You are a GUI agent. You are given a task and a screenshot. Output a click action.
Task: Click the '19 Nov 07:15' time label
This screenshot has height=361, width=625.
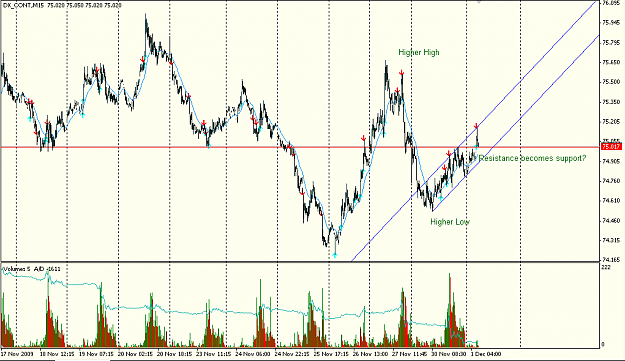coord(96,354)
